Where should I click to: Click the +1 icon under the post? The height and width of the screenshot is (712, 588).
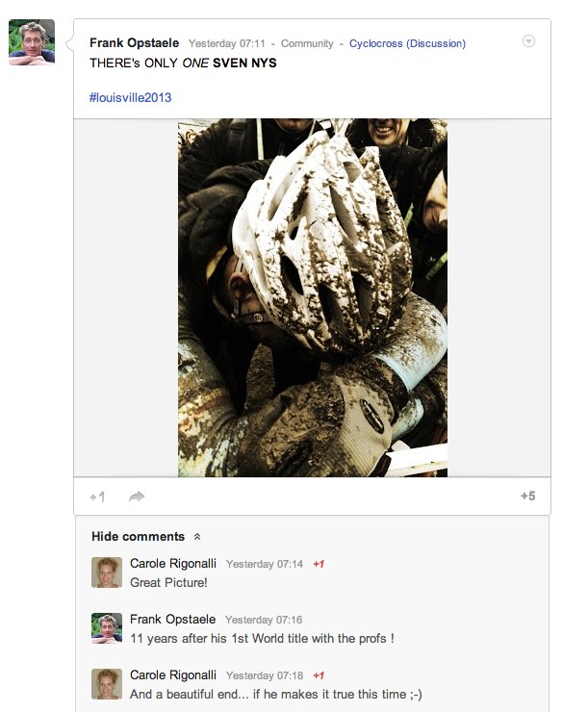coord(97,496)
